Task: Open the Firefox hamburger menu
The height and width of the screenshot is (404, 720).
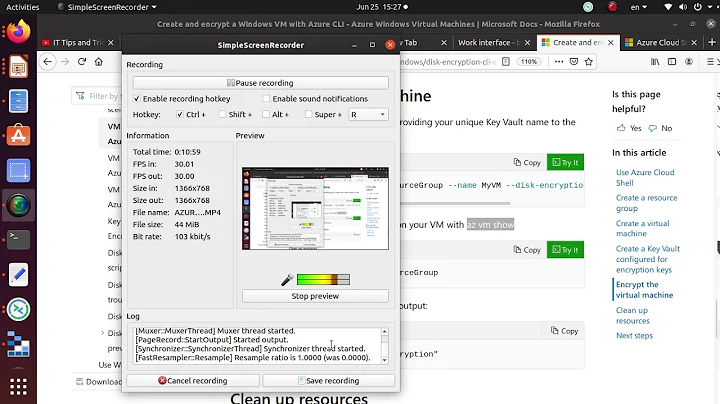Action: tap(710, 62)
